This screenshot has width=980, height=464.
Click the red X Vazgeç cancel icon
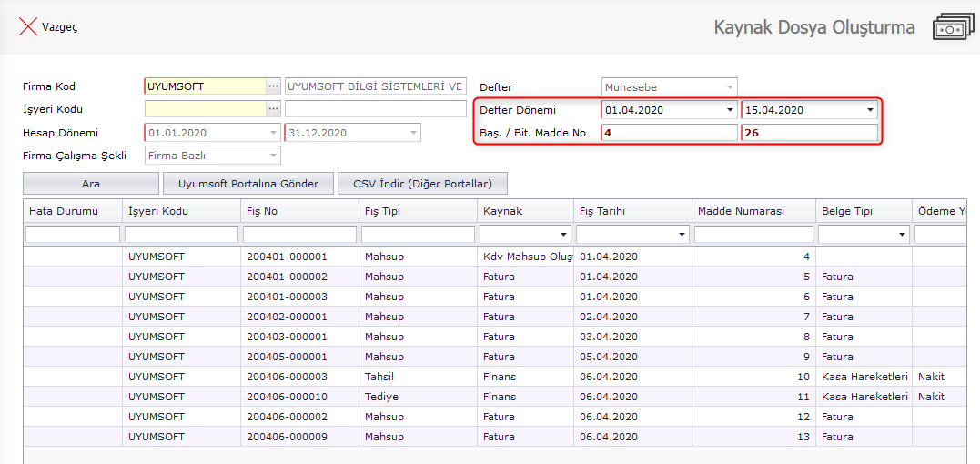coord(27,27)
